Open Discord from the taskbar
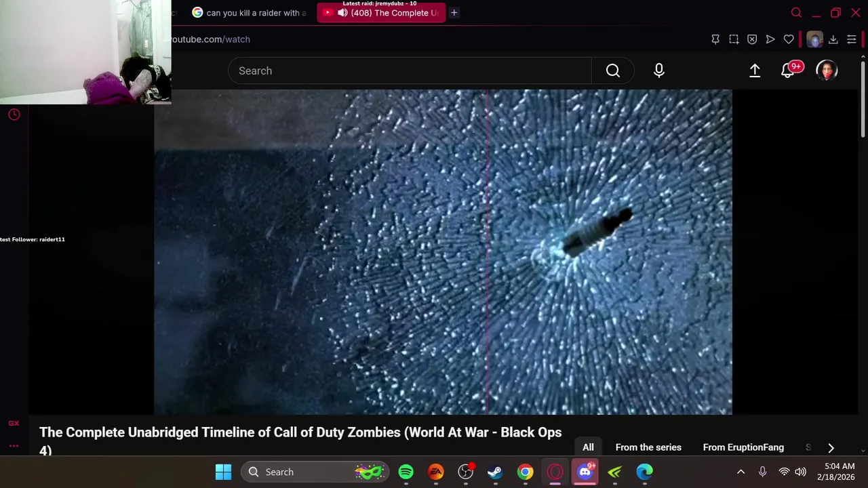 point(585,472)
